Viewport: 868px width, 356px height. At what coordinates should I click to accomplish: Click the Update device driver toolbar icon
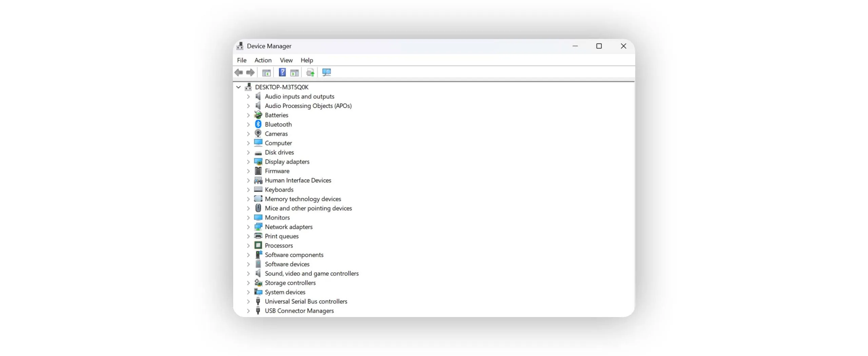pos(310,72)
